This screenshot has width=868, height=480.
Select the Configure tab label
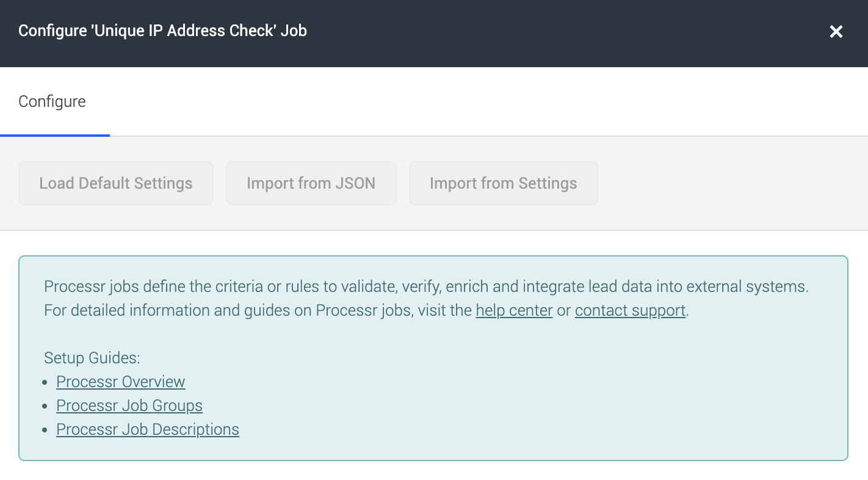[52, 101]
